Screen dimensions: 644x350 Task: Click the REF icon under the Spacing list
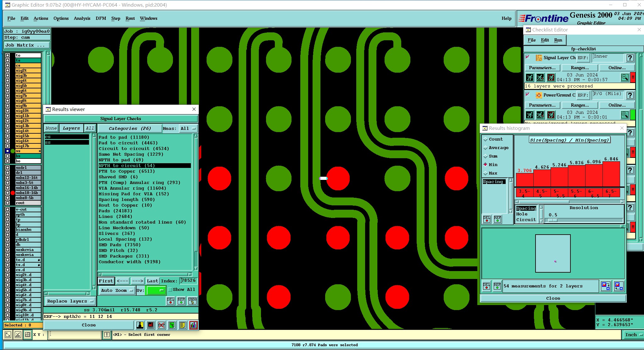497,219
